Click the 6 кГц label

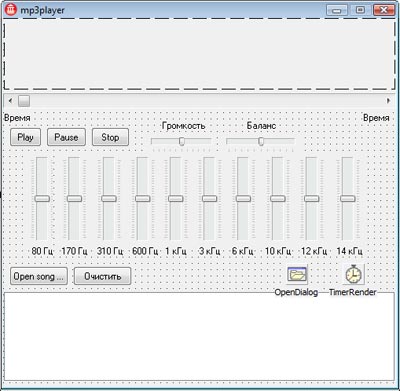point(243,251)
